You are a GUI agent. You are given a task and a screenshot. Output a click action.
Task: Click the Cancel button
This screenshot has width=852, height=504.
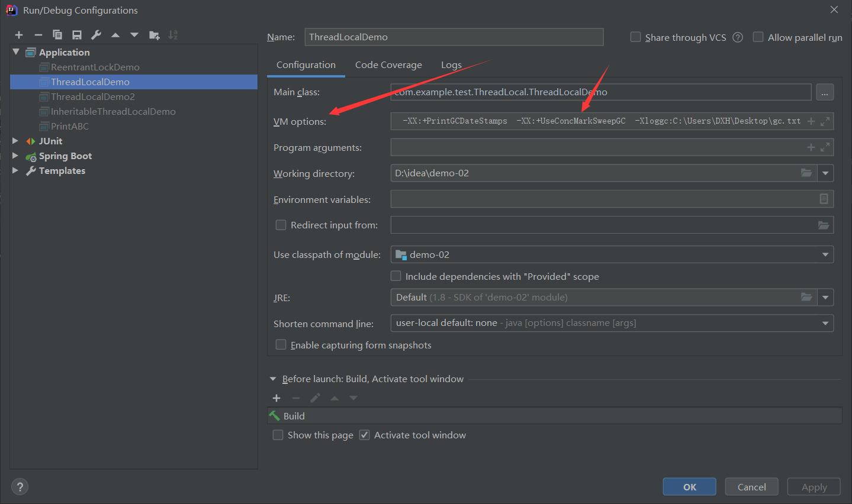click(751, 487)
